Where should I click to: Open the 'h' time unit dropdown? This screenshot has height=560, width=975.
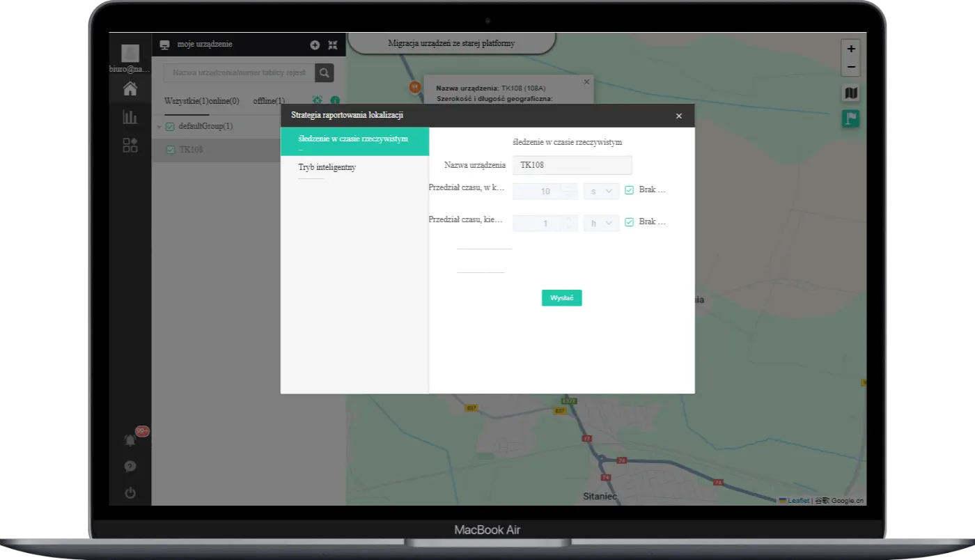coord(601,222)
